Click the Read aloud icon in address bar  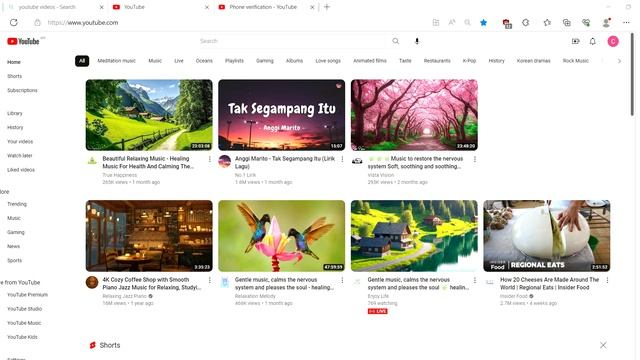[452, 22]
